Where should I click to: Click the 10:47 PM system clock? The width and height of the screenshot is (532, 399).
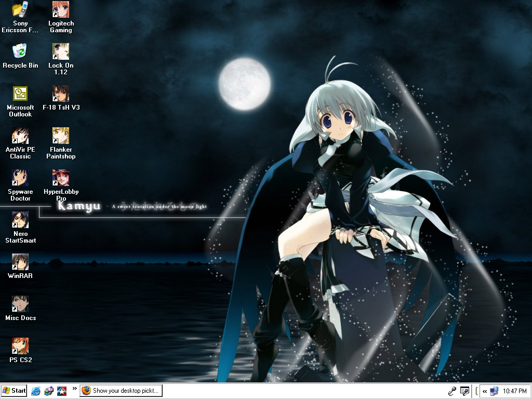pyautogui.click(x=515, y=391)
